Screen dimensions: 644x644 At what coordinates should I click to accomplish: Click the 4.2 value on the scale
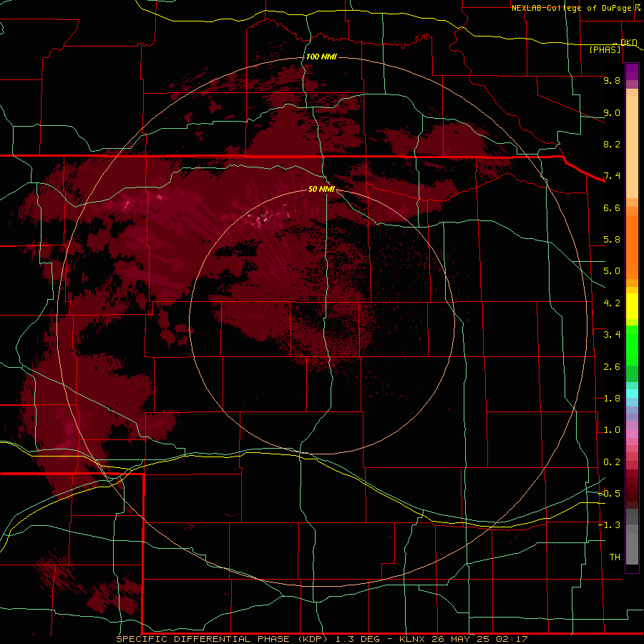tap(612, 303)
